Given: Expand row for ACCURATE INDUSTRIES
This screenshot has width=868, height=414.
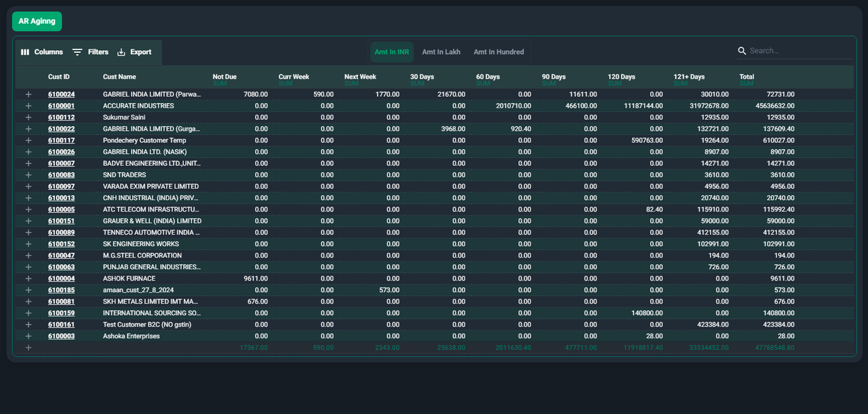Looking at the screenshot, I should pyautogui.click(x=28, y=106).
